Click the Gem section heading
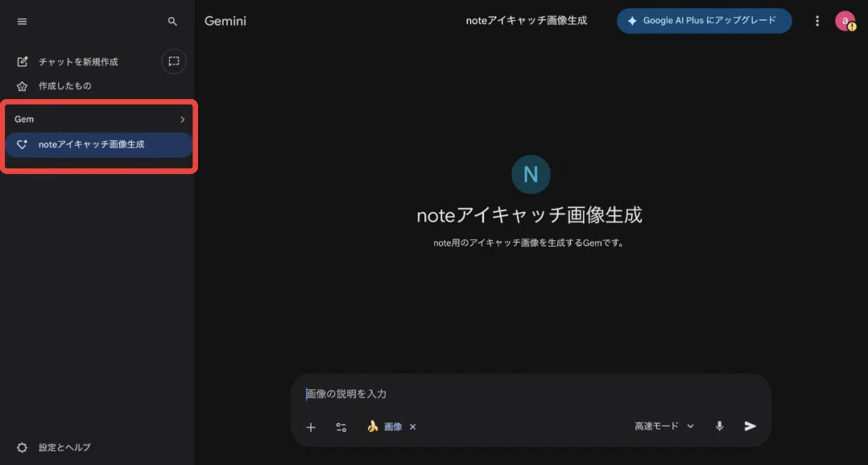868x465 pixels. pos(24,119)
